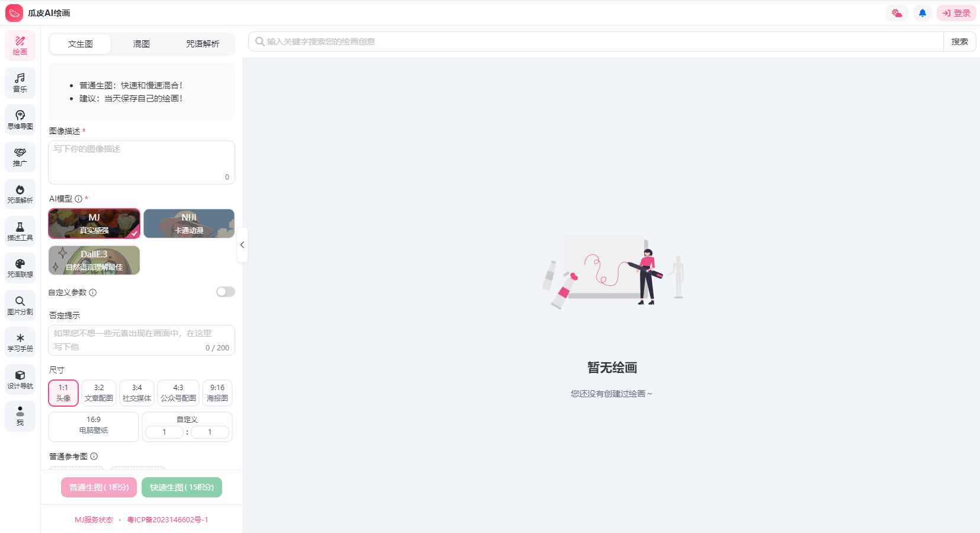Click the 登录 login button
The image size is (980, 533).
(x=956, y=13)
